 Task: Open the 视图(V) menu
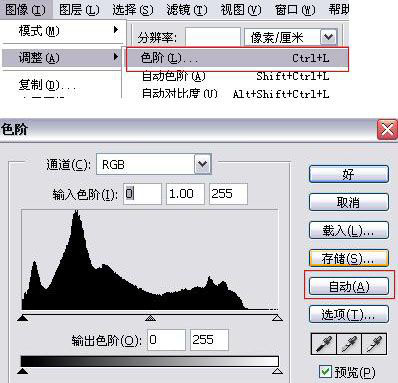click(x=241, y=9)
